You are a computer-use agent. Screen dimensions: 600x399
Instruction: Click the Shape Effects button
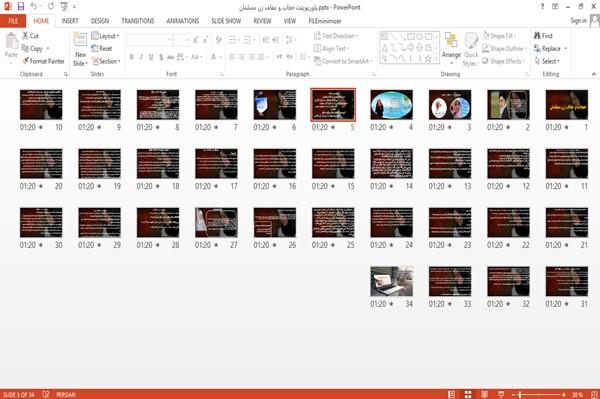click(x=503, y=61)
